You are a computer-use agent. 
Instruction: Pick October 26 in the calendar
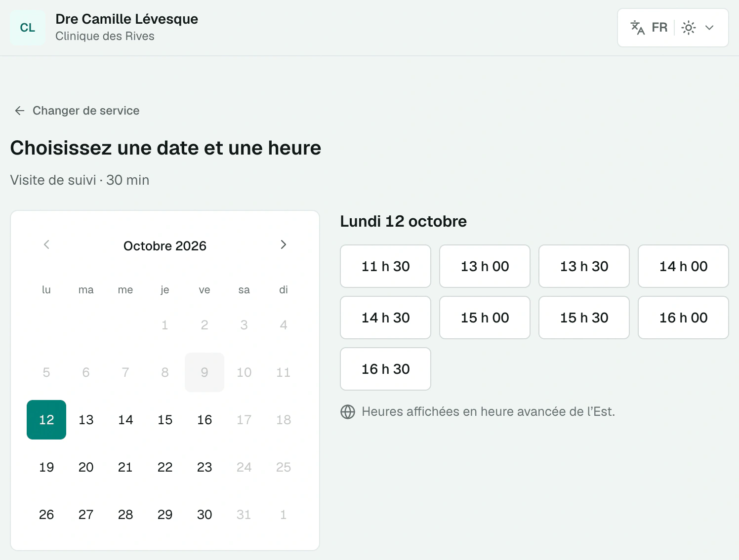coord(46,515)
